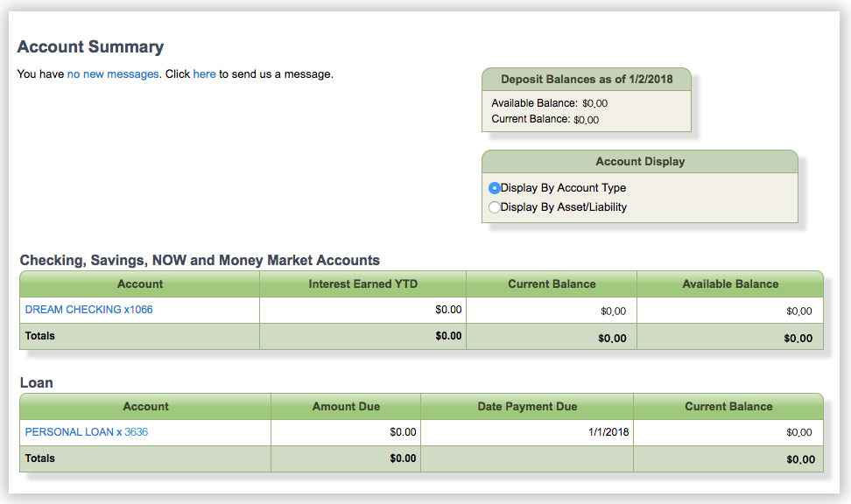Click the Loan section heading
The image size is (851, 504).
pos(36,382)
